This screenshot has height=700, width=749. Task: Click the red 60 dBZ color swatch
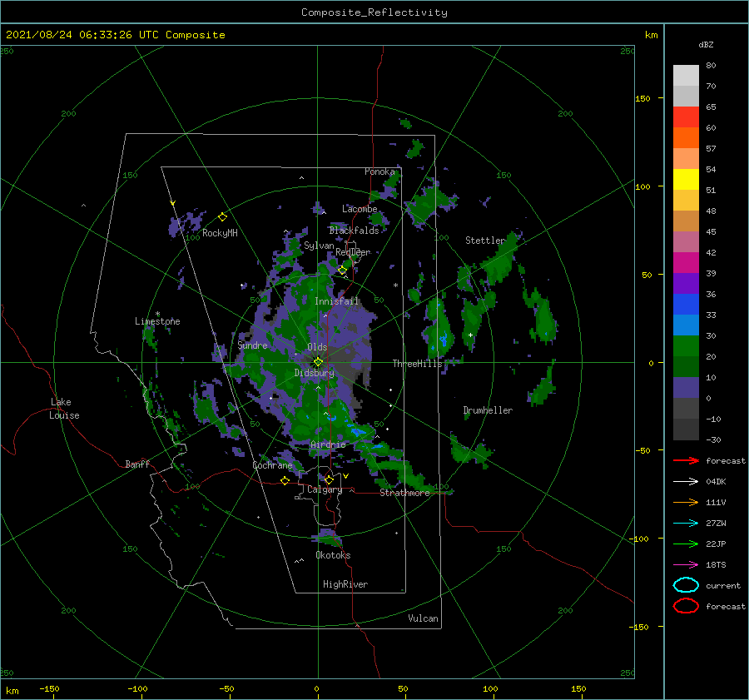[x=686, y=117]
